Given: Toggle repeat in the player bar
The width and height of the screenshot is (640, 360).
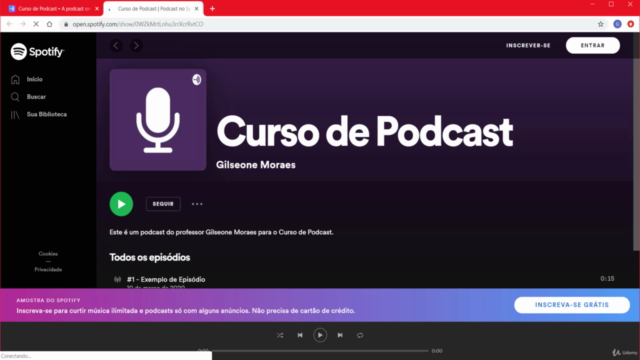Looking at the screenshot, I should point(360,335).
